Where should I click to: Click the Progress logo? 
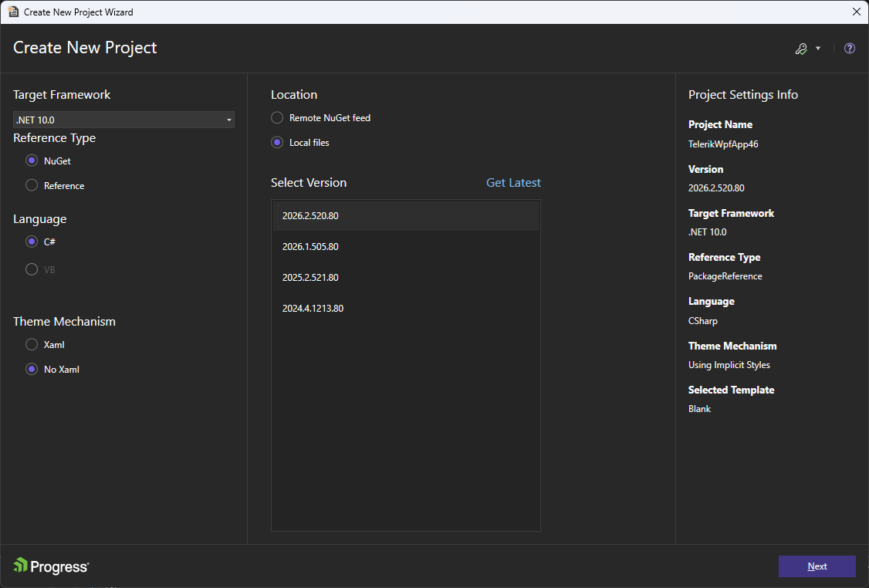tap(51, 566)
